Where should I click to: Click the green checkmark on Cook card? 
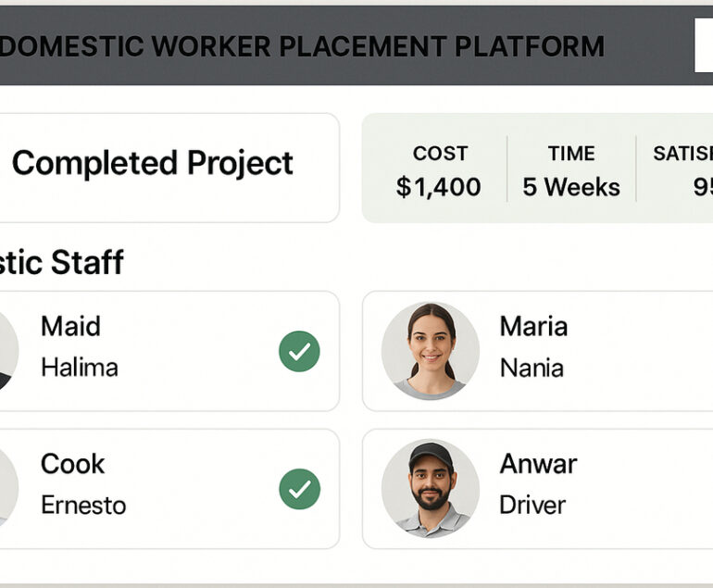point(299,489)
